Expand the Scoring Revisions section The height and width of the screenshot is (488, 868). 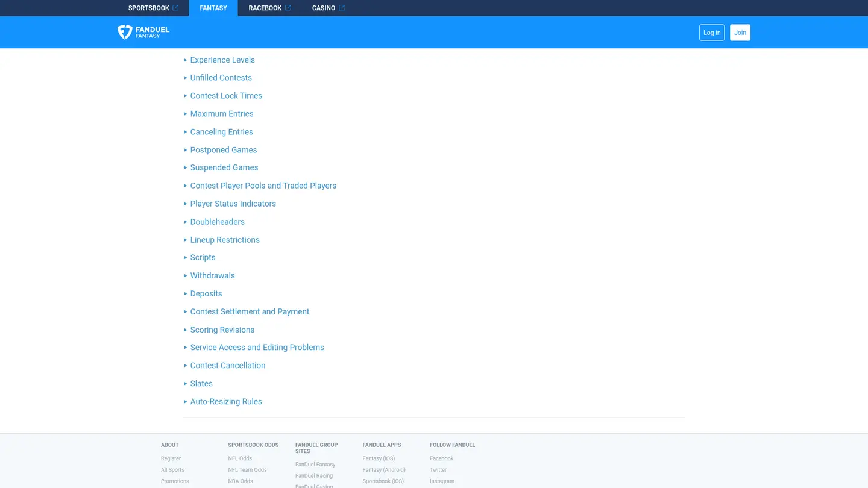pos(222,330)
